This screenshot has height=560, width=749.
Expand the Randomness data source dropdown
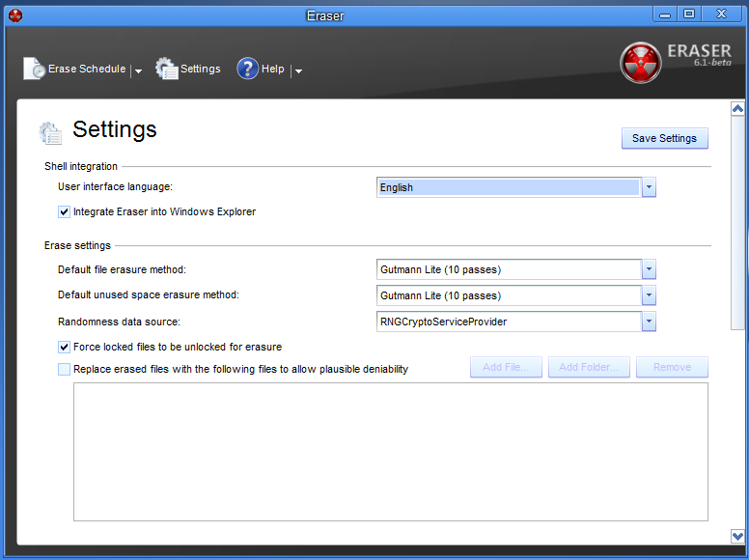point(649,322)
